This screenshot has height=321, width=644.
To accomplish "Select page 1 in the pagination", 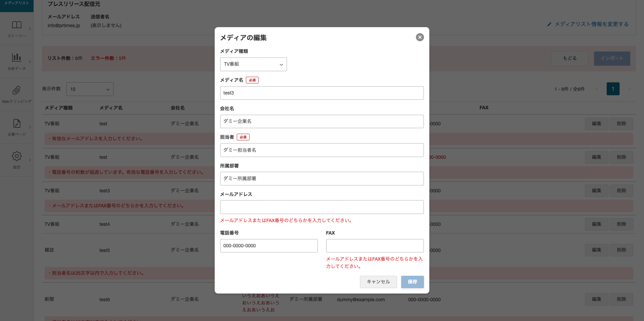I will pyautogui.click(x=613, y=89).
